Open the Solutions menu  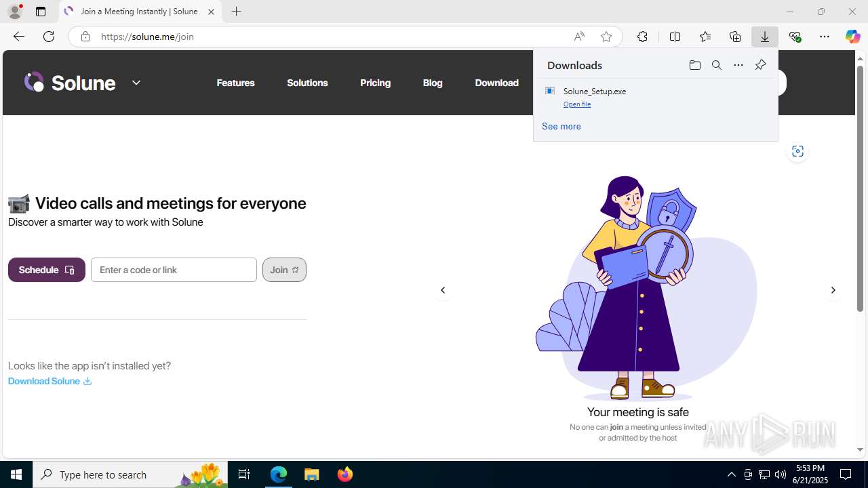point(307,83)
